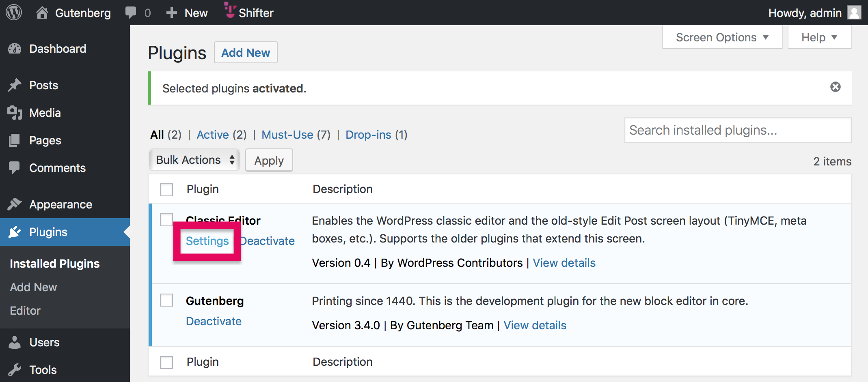Click the Users person icon
868x382 pixels.
tap(15, 342)
